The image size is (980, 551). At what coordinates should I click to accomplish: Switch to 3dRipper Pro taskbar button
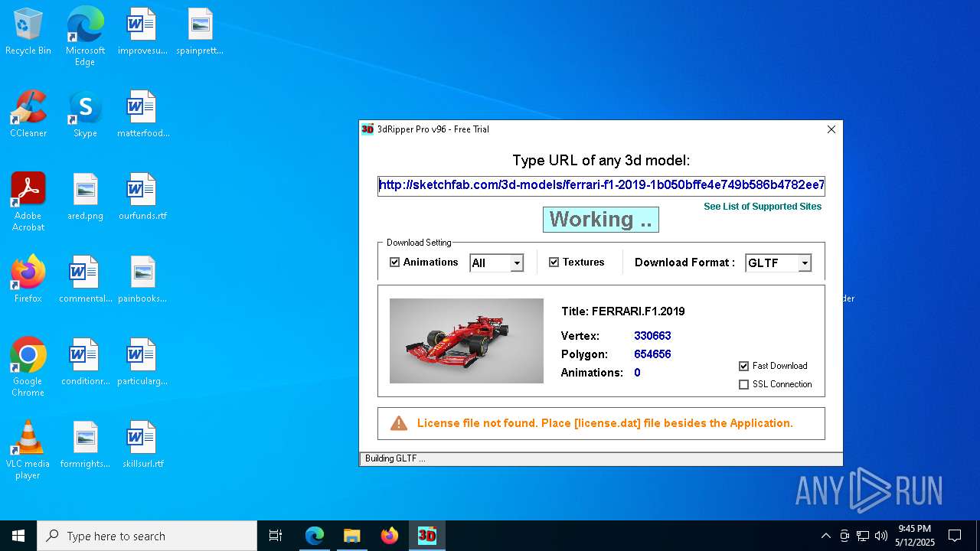point(426,536)
